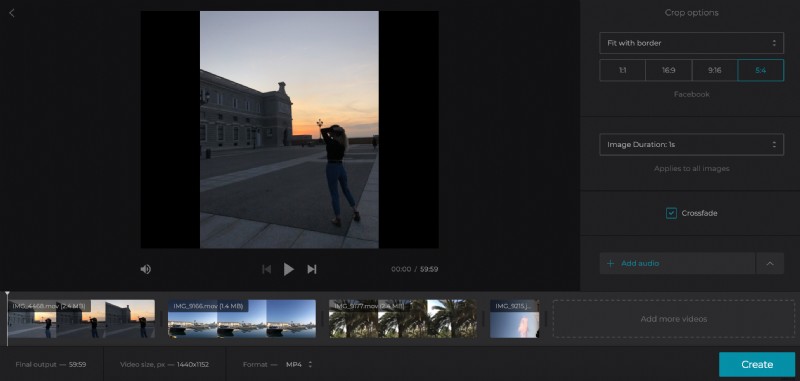Viewport: 800px width, 381px height.
Task: Click the Final output 59:59 text
Action: click(51, 365)
